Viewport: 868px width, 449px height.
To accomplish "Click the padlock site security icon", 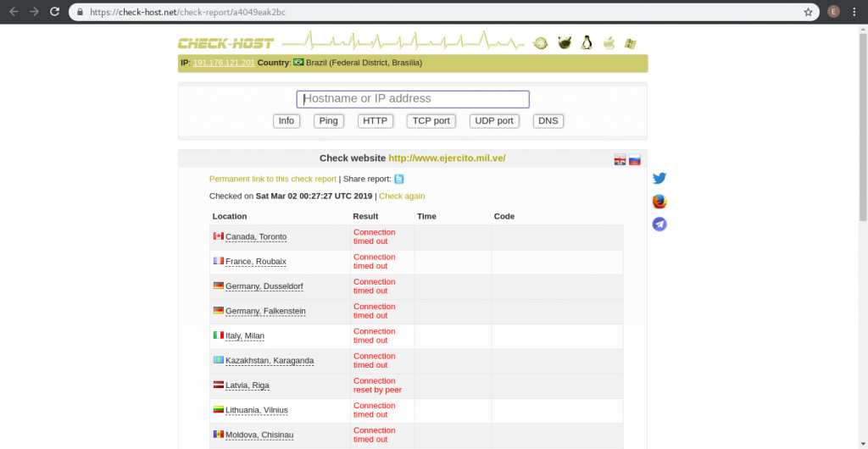I will pyautogui.click(x=81, y=12).
